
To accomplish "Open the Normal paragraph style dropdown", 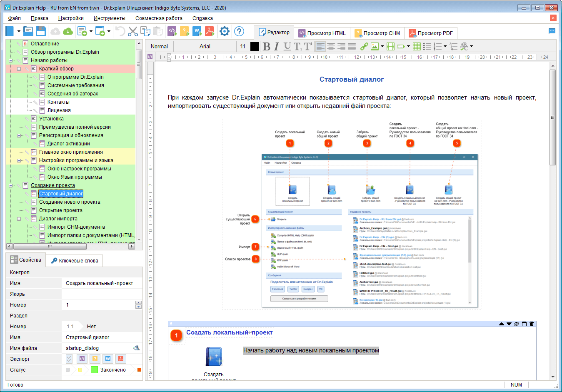I will (x=159, y=46).
